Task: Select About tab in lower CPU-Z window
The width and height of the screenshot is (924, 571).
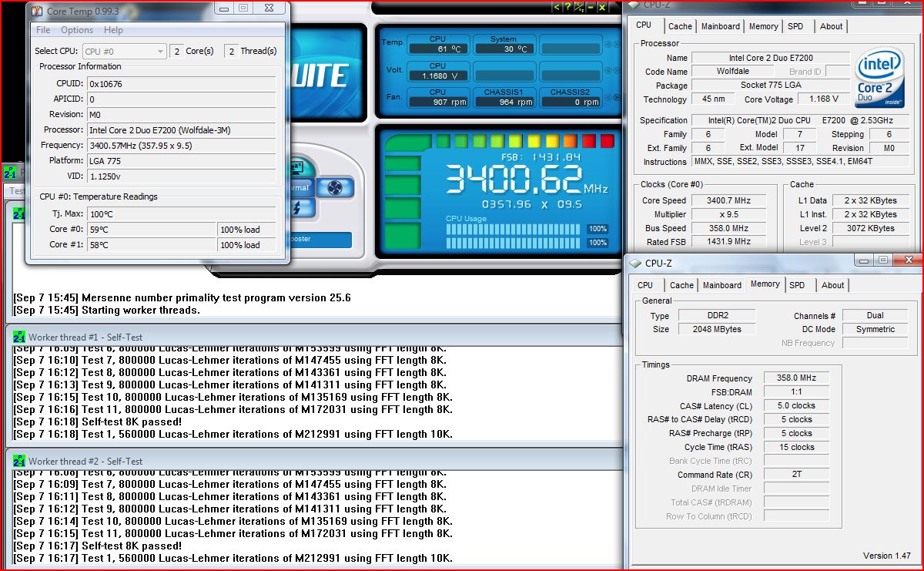Action: pos(832,285)
